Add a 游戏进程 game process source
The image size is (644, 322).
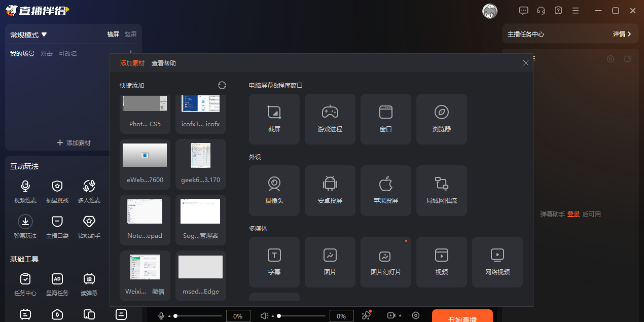tap(330, 119)
